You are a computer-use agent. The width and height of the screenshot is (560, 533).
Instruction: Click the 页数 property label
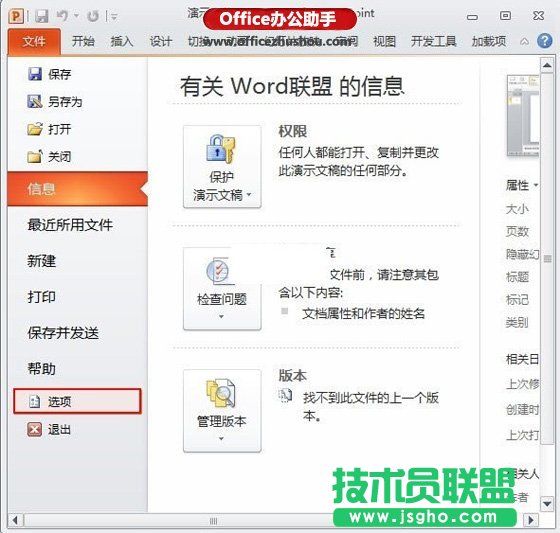[x=517, y=231]
